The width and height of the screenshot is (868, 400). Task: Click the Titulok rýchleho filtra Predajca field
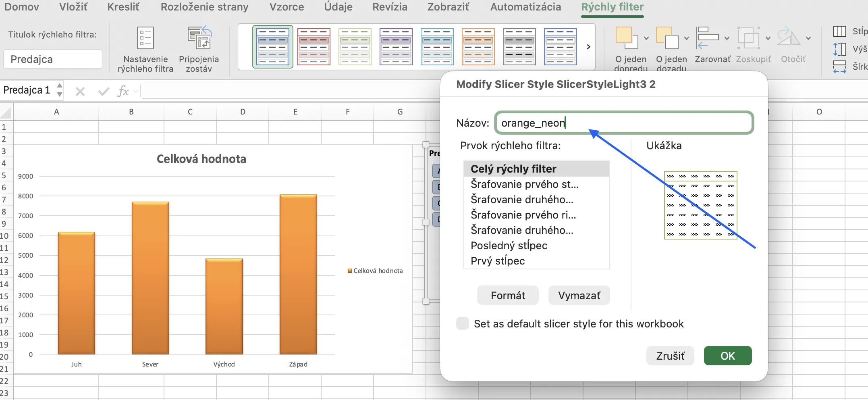tap(53, 59)
